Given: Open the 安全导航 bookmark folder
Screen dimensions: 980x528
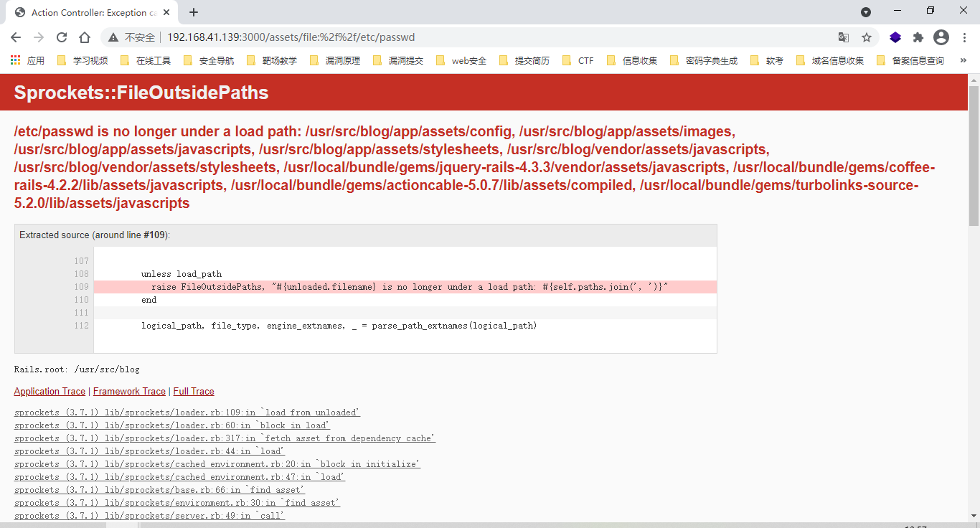Looking at the screenshot, I should pyautogui.click(x=209, y=60).
